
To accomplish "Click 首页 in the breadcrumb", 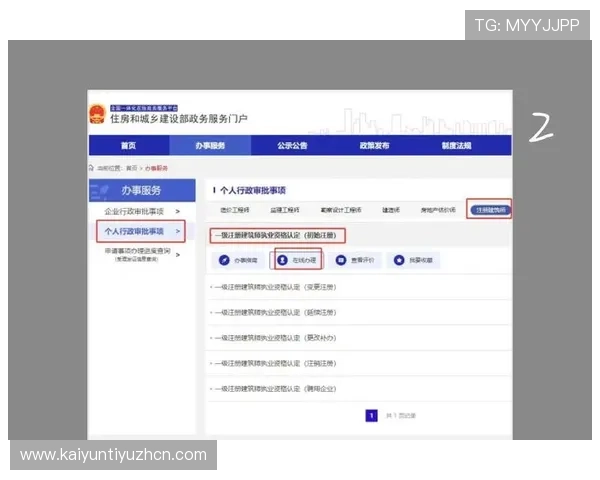I will click(x=131, y=168).
